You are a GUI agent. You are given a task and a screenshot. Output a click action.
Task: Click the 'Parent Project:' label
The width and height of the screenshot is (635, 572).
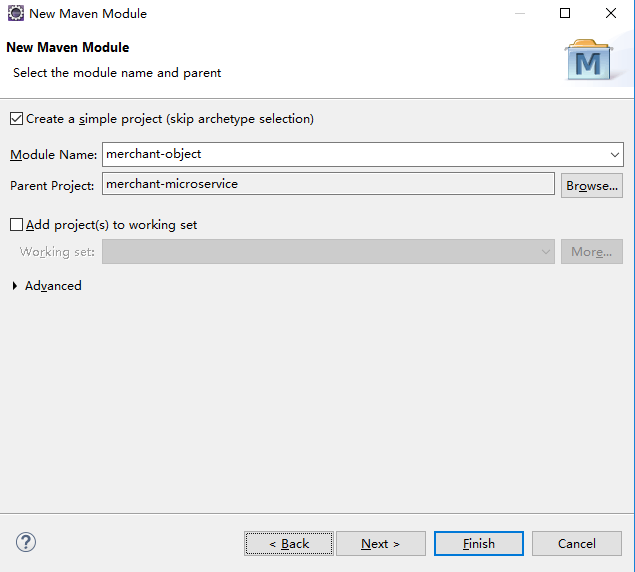coord(52,186)
